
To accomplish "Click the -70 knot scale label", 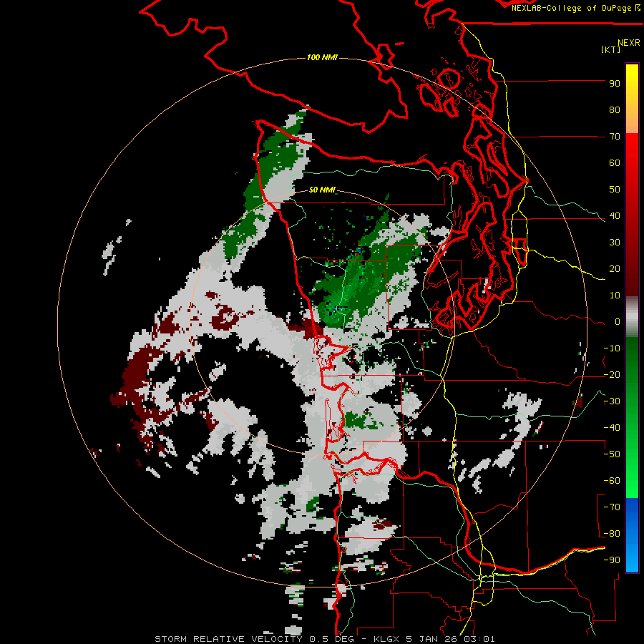I will tap(612, 507).
